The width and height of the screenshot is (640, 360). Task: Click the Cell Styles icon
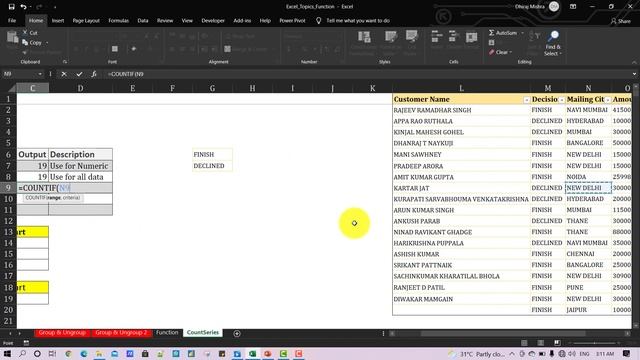pos(411,37)
